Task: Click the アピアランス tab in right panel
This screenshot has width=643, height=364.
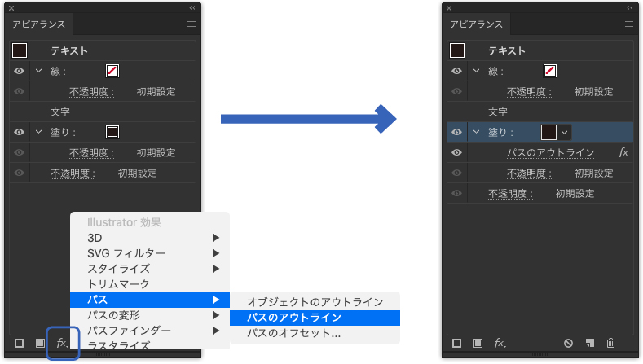Action: 476,24
